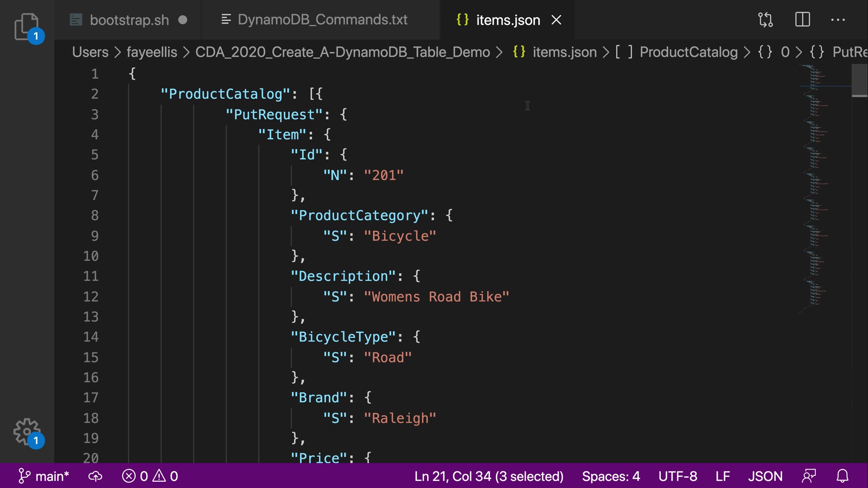
Task: Open the notifications bell icon
Action: 842,476
